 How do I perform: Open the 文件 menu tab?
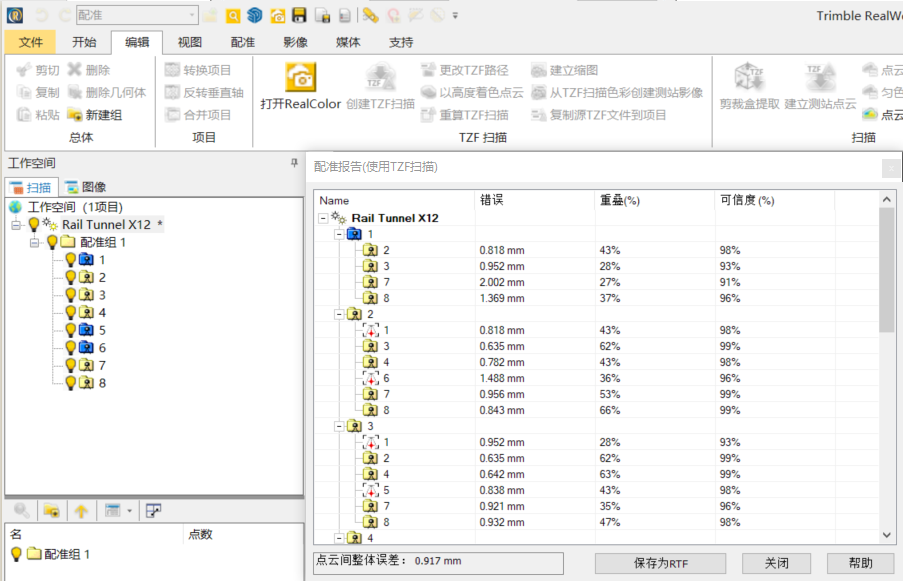pos(31,42)
